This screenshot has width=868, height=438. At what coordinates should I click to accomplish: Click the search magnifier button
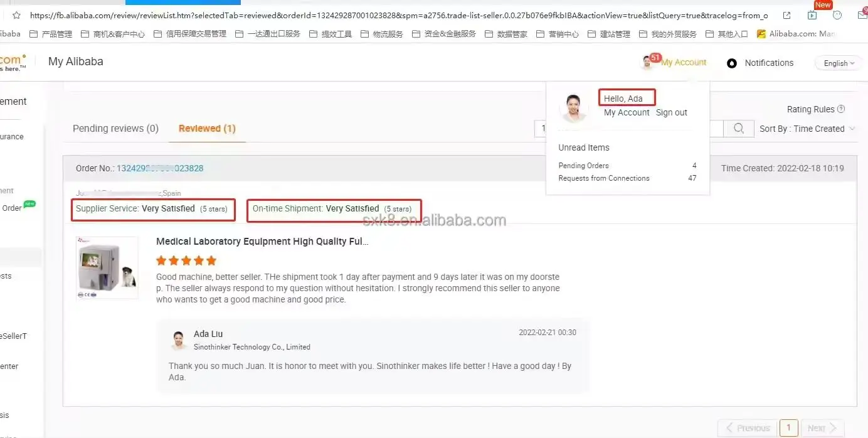(739, 129)
